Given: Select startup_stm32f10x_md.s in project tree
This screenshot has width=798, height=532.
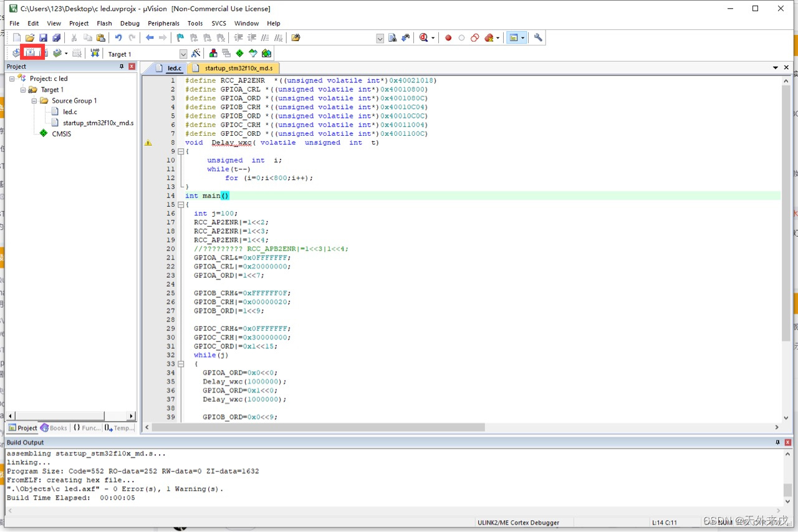Looking at the screenshot, I should point(98,123).
